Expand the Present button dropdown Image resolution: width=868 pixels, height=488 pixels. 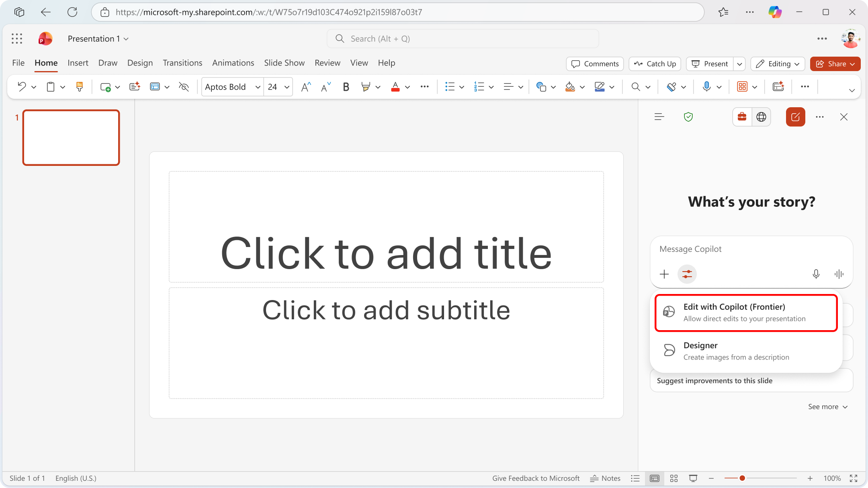740,63
